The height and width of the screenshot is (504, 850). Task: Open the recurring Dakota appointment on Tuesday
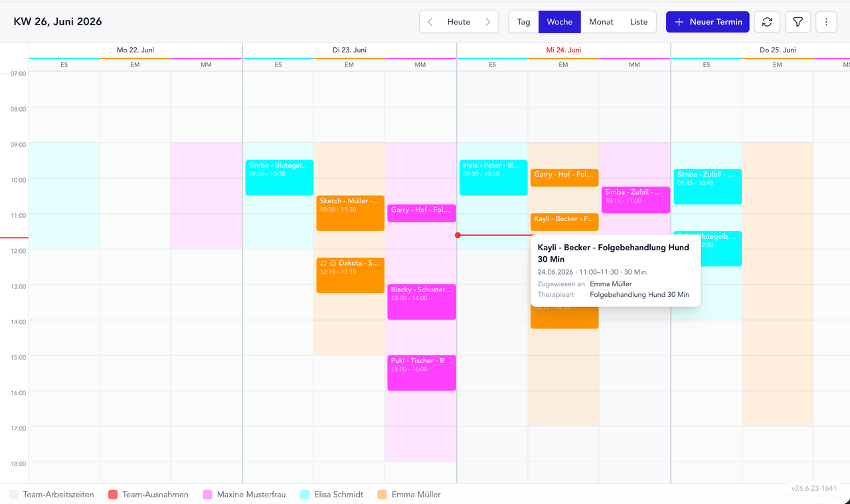pos(351,275)
